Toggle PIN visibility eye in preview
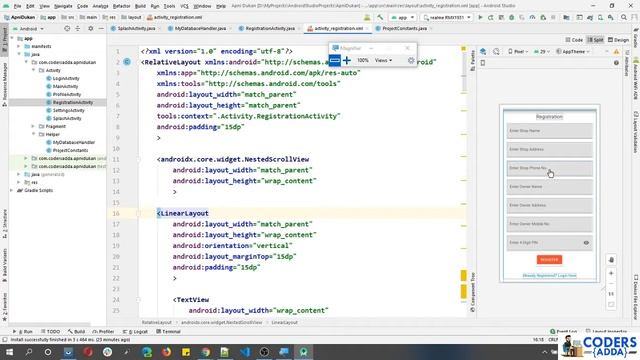The image size is (640, 360). click(x=586, y=243)
